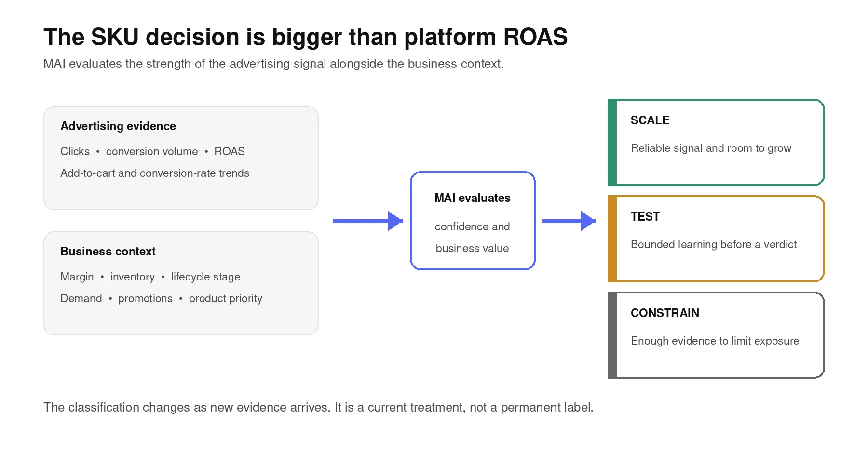Screen dimensions: 868x453
Task: Select 'Reliable signal and room to grow'
Action: [711, 148]
